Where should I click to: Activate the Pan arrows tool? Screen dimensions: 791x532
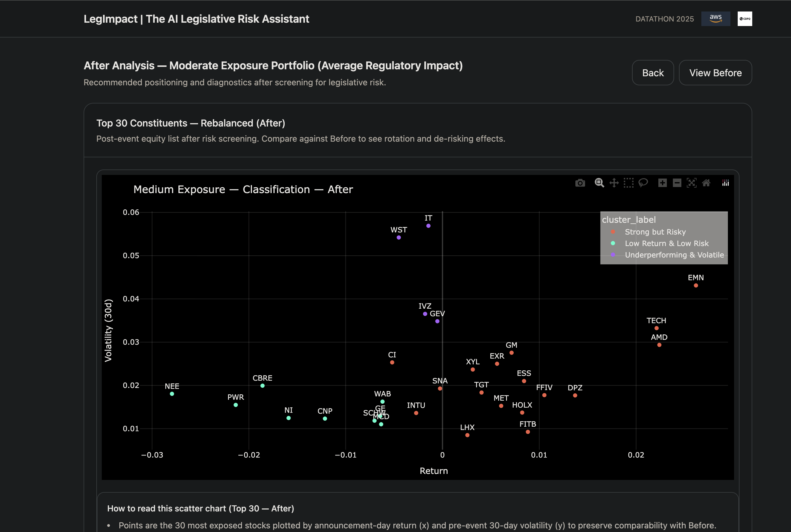coord(614,183)
